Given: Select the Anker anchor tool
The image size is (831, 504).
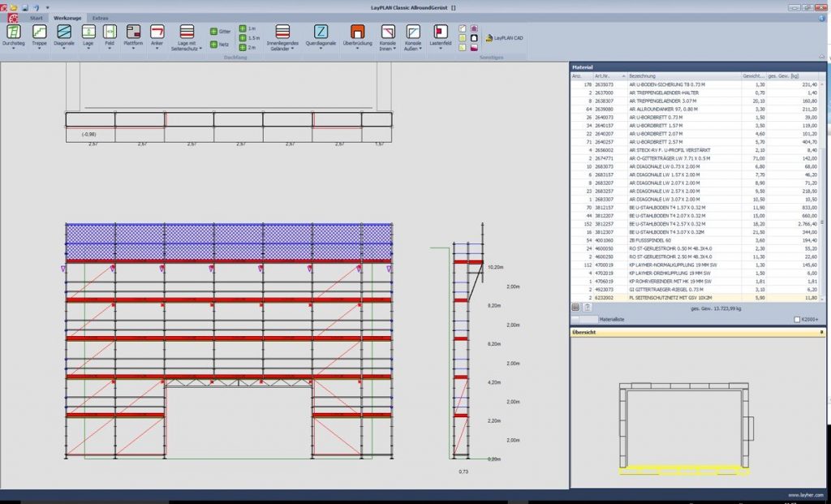Looking at the screenshot, I should 157,32.
